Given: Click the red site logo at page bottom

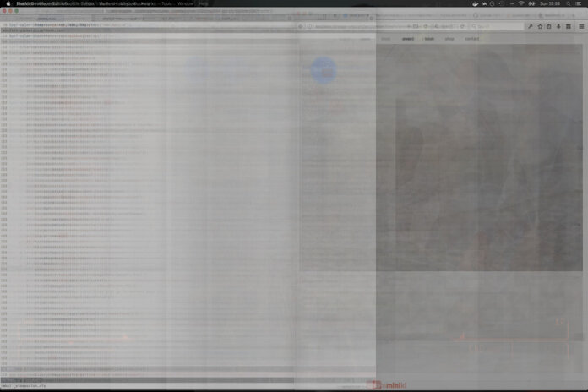Looking at the screenshot, I should click(x=387, y=385).
